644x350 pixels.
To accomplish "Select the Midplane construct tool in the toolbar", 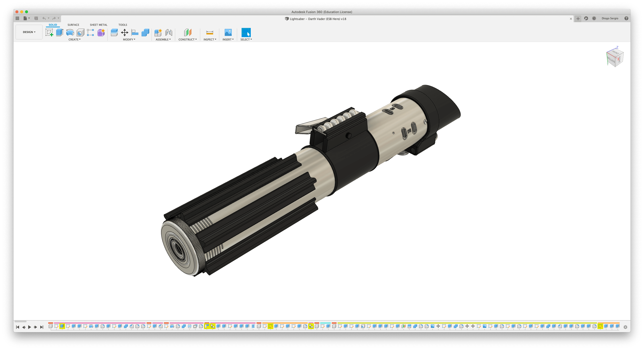I will coord(188,33).
